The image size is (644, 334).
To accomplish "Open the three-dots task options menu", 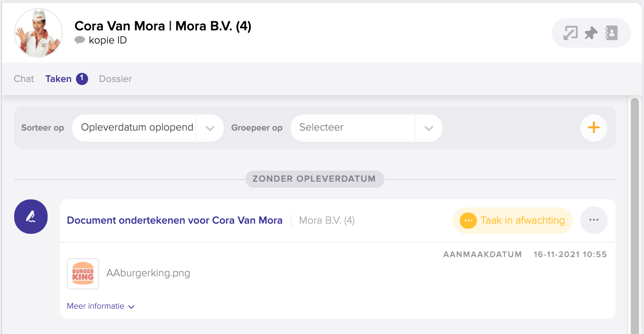I will pos(594,220).
